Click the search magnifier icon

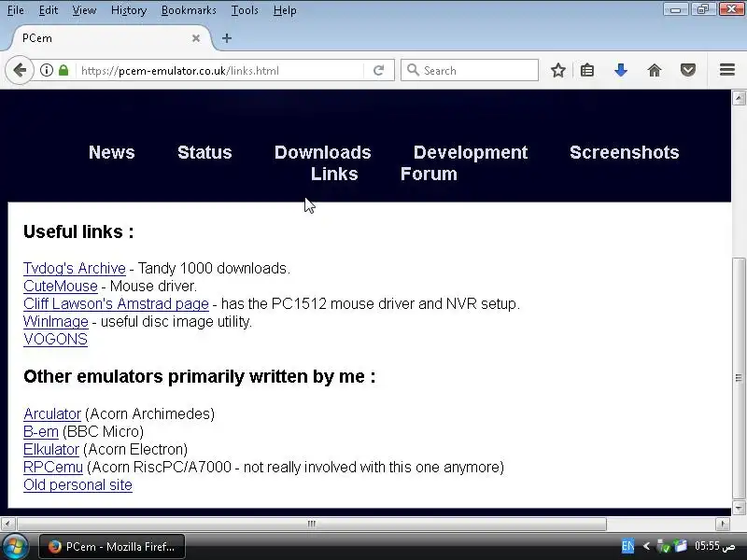click(x=413, y=71)
